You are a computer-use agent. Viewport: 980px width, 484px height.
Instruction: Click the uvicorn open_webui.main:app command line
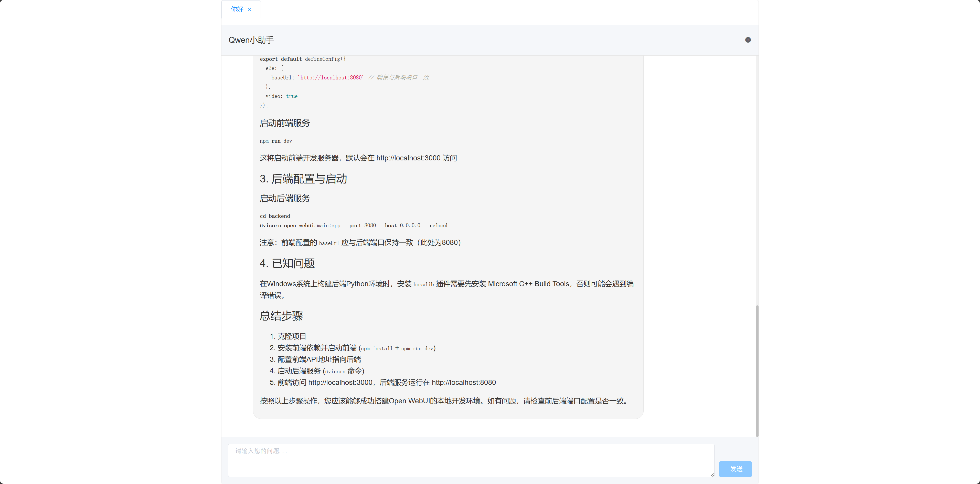pos(354,225)
